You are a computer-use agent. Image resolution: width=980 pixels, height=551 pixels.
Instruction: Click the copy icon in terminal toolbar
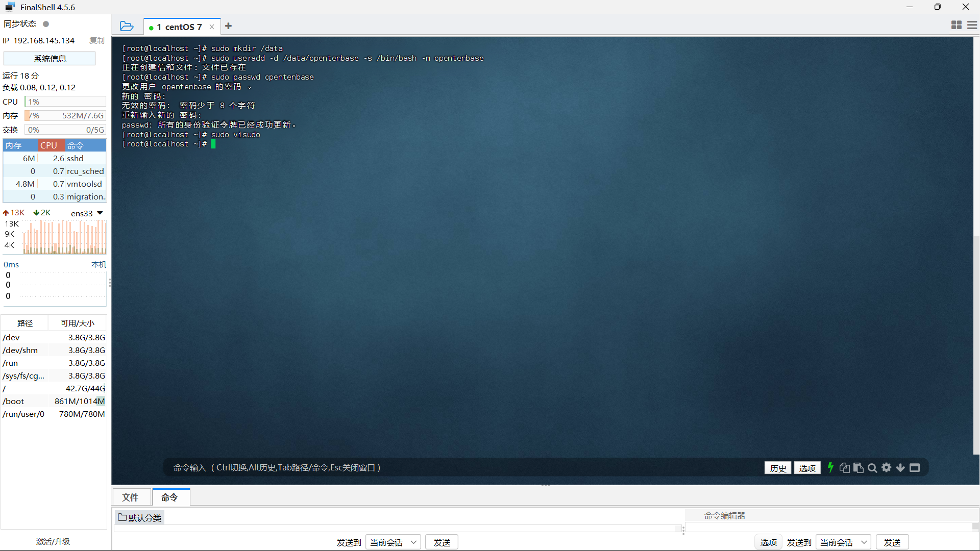pyautogui.click(x=844, y=468)
